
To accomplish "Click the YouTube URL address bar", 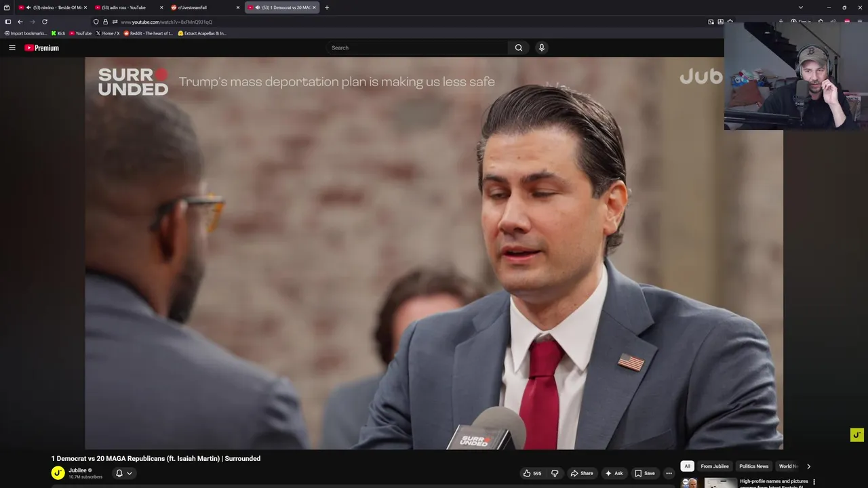I will (407, 22).
